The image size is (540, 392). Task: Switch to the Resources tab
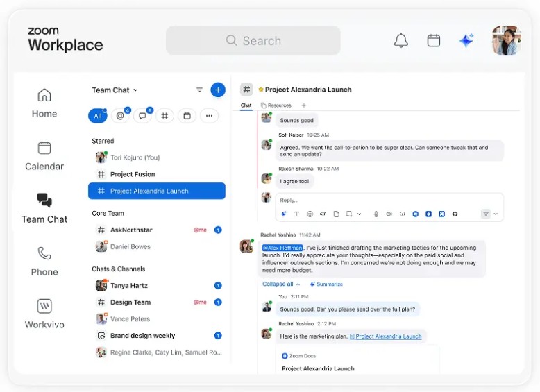(276, 105)
